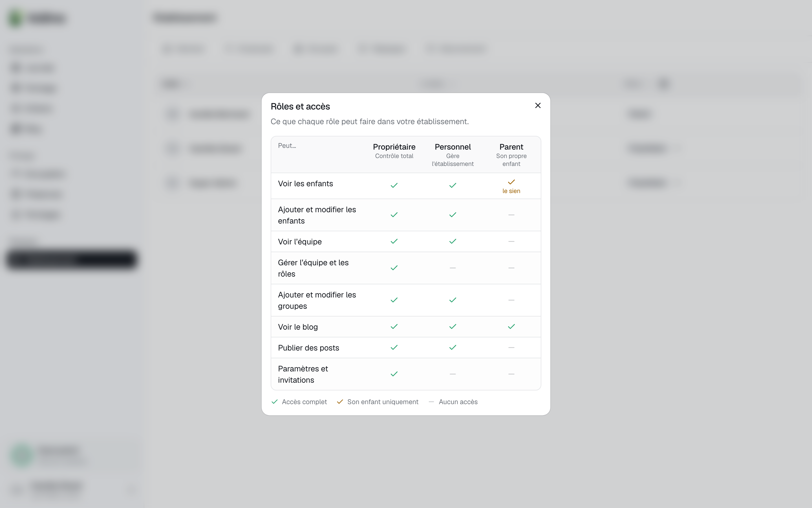Click the Gérer l'équipe et les rôles label

[x=313, y=268]
